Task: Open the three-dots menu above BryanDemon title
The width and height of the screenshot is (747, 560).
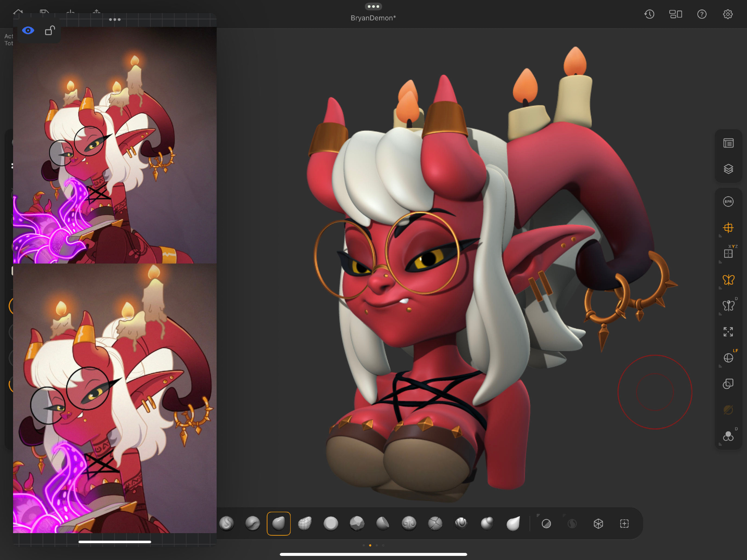Action: pyautogui.click(x=373, y=6)
